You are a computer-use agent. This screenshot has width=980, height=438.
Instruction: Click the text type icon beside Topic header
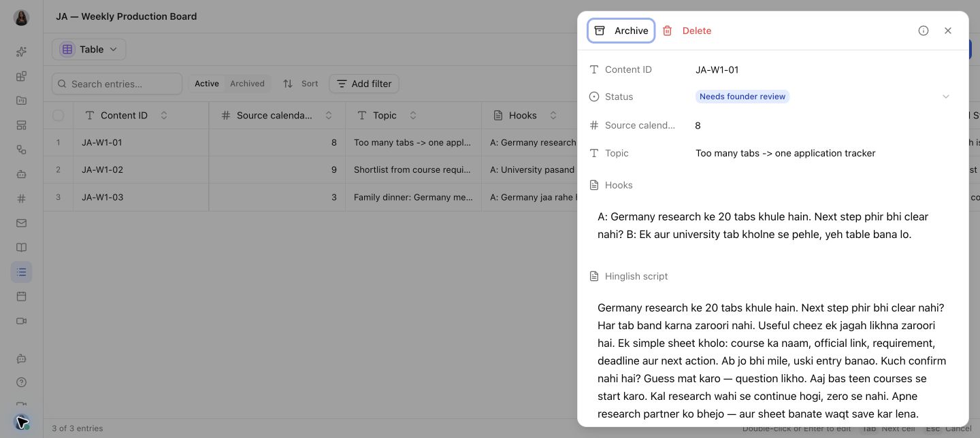click(x=362, y=116)
